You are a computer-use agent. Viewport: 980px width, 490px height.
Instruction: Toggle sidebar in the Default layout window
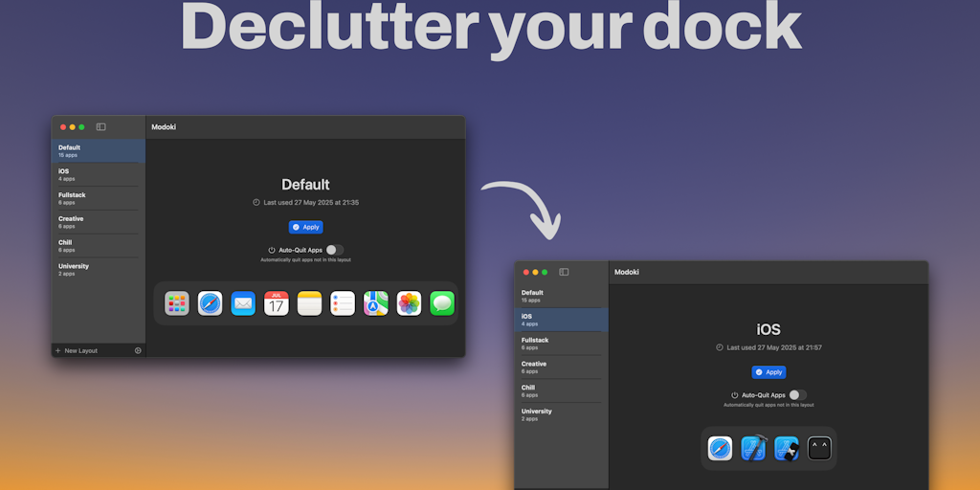point(100,127)
